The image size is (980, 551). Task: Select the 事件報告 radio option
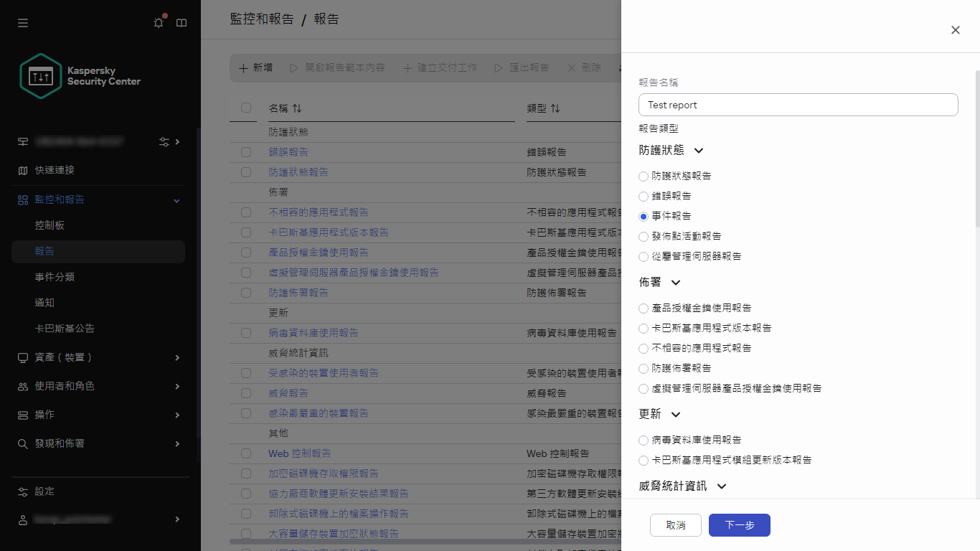(642, 216)
